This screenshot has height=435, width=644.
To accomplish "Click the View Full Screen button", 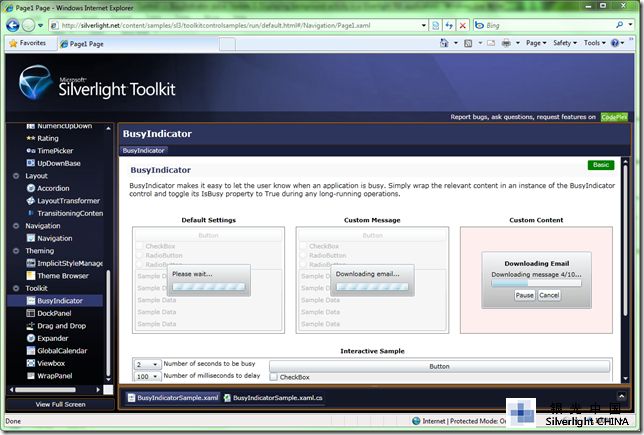I will tap(60, 405).
